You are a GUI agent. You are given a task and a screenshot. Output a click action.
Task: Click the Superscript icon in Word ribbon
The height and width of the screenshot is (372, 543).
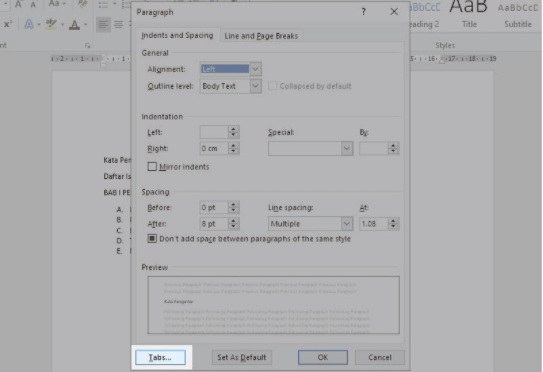(8, 24)
